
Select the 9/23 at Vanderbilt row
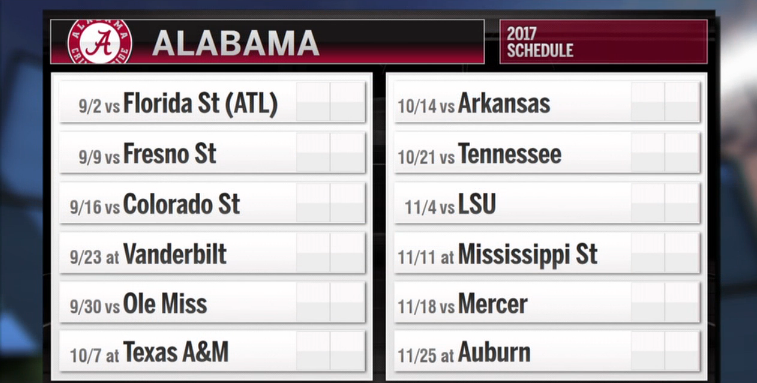click(212, 253)
